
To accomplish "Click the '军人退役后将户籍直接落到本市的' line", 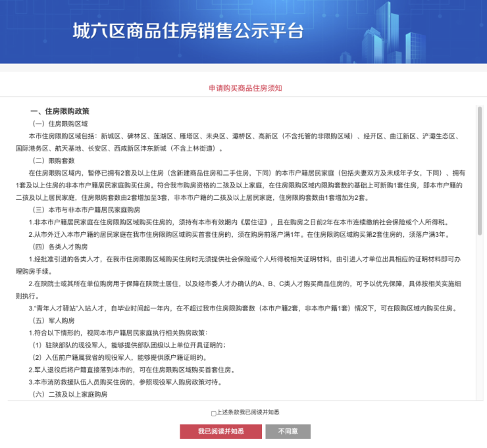I will 132,370.
